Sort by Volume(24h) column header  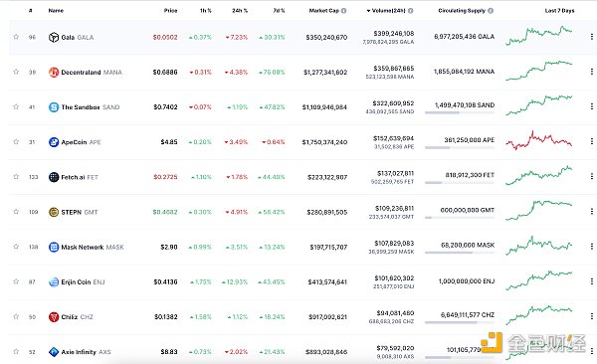[388, 11]
